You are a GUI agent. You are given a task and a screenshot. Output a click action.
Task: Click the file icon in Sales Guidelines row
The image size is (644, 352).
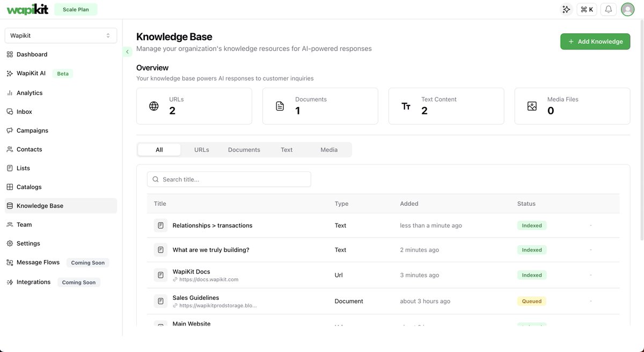point(160,301)
